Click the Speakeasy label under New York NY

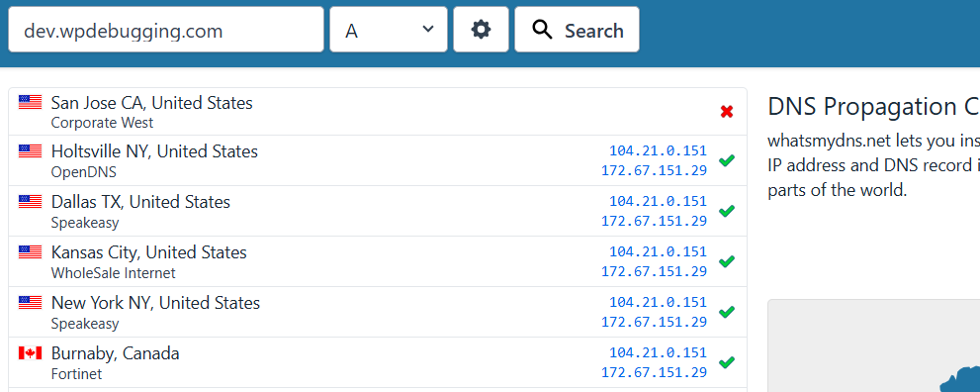pos(85,324)
